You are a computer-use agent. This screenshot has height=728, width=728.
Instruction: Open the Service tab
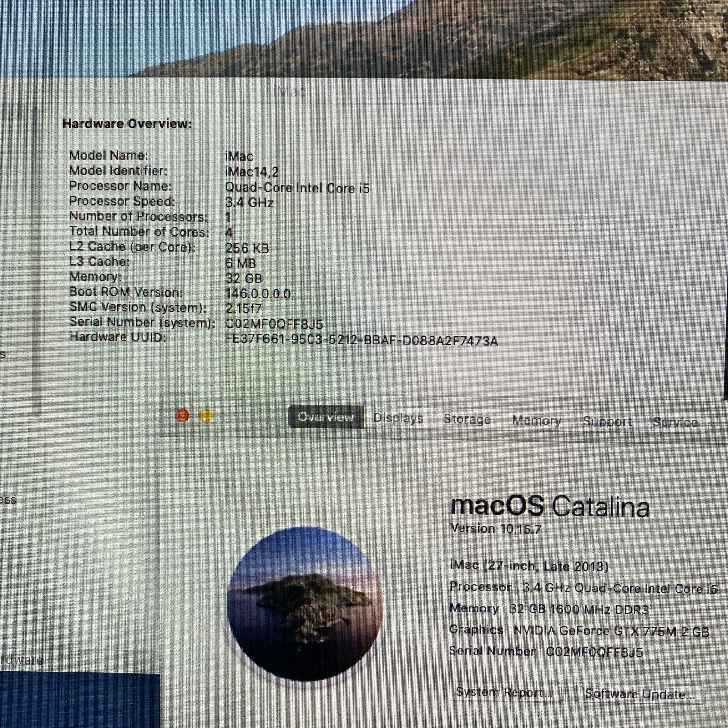pos(675,422)
